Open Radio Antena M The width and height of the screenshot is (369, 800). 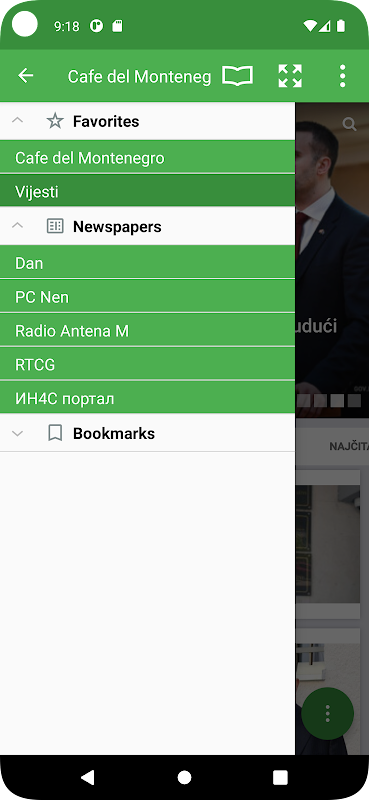(x=147, y=331)
